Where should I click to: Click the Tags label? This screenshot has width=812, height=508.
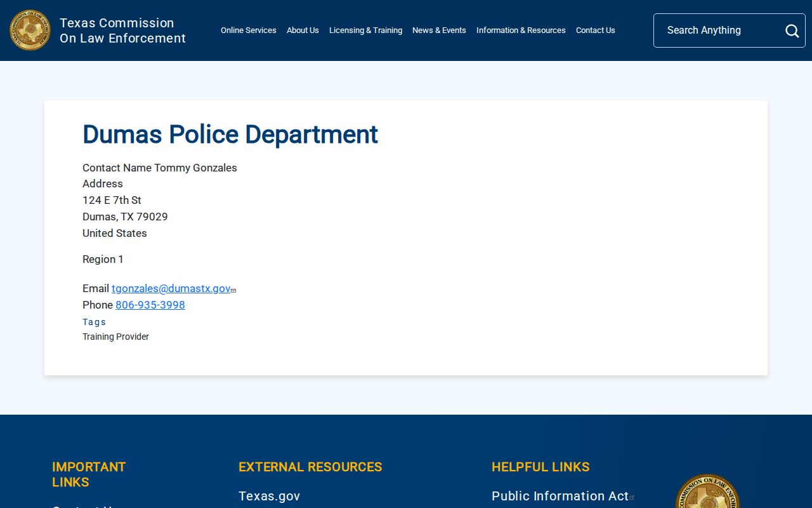tap(95, 322)
